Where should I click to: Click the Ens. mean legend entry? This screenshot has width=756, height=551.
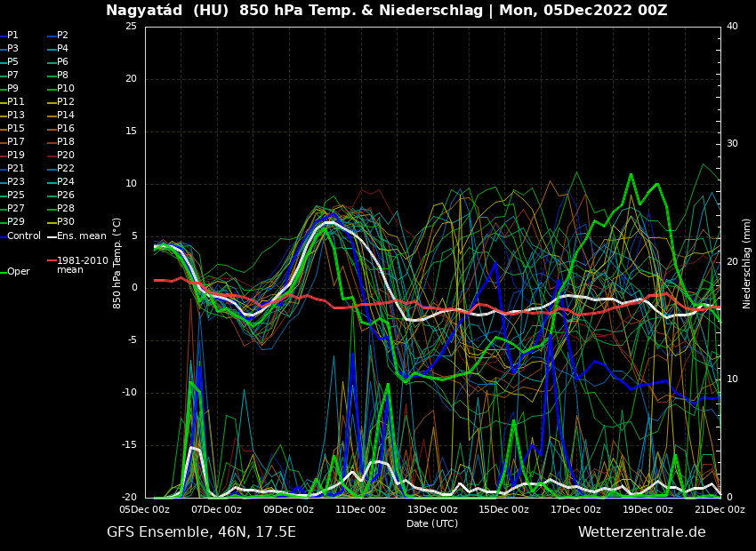81,236
